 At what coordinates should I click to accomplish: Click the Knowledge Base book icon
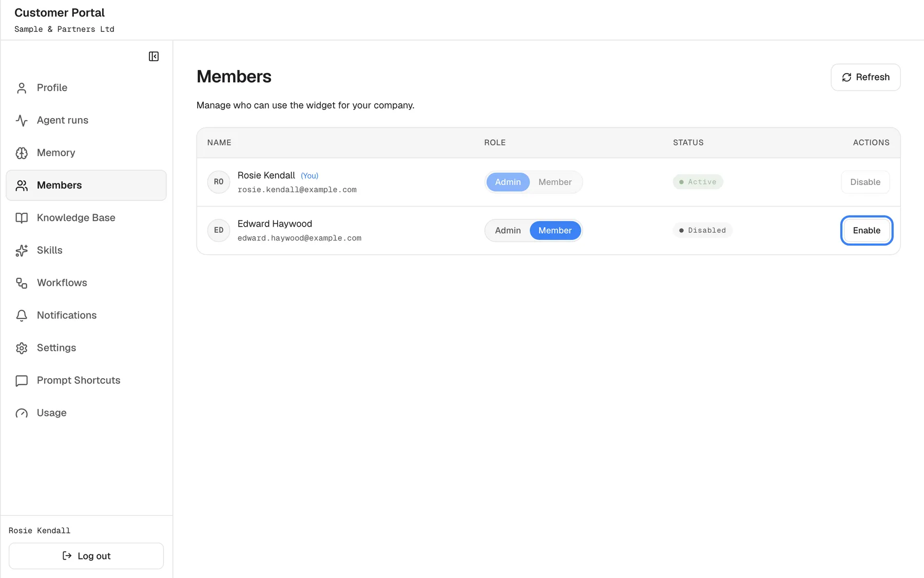(22, 218)
